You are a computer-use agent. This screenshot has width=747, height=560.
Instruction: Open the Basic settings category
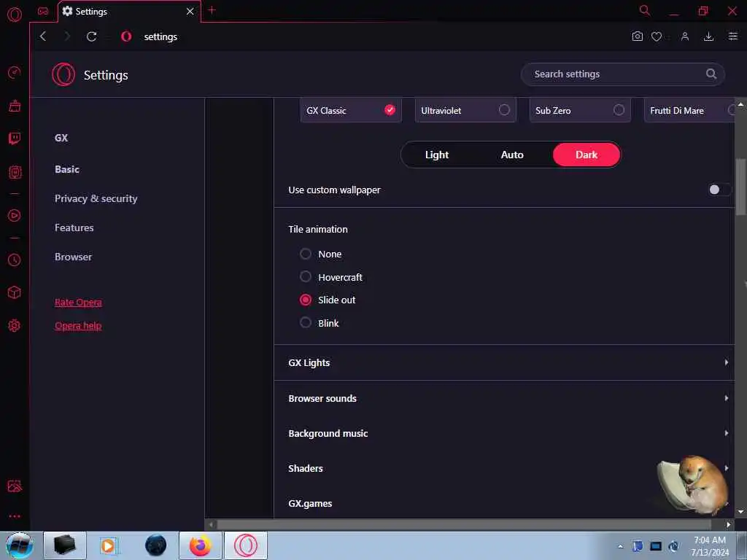click(x=67, y=169)
